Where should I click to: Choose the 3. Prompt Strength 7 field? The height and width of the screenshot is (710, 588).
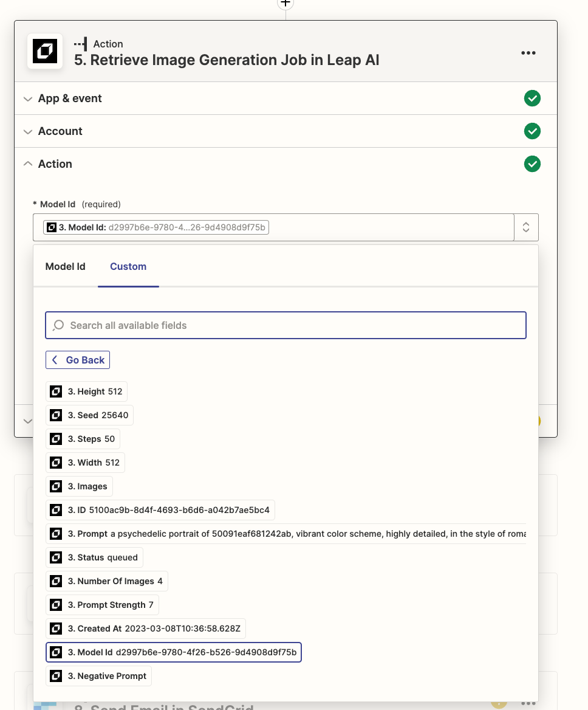point(103,605)
